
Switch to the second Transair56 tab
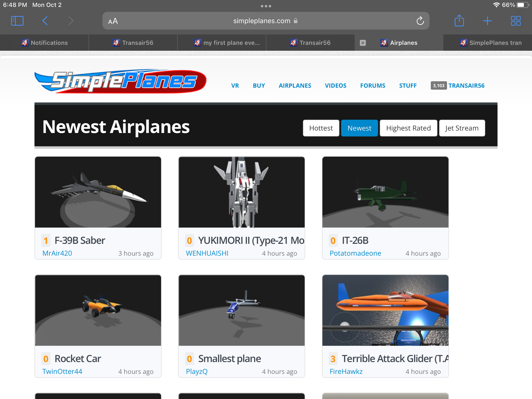pos(310,43)
